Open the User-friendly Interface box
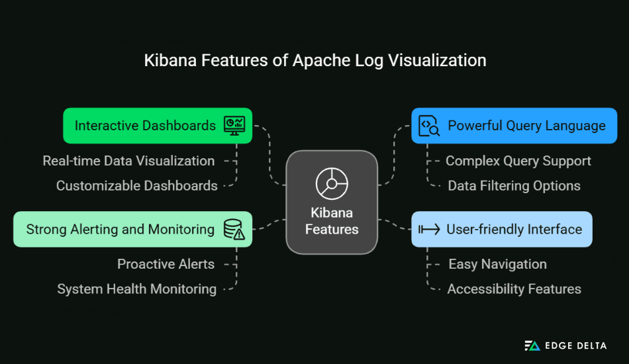Screen dimensions: 629x364 coord(501,230)
